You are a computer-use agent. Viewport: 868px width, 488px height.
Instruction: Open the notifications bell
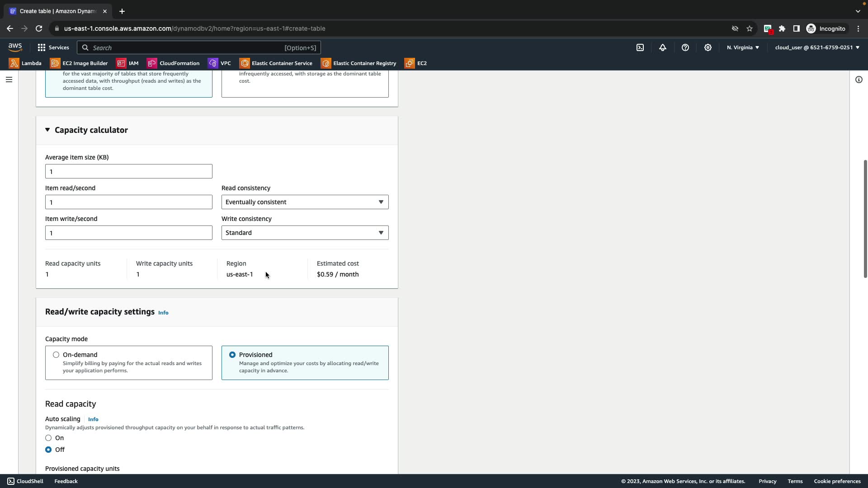663,47
